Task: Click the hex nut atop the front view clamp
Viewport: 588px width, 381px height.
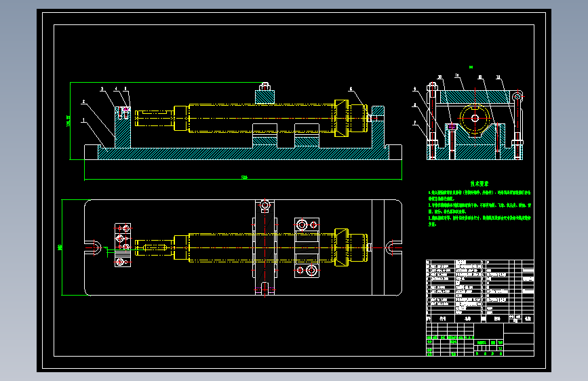Action: point(265,87)
